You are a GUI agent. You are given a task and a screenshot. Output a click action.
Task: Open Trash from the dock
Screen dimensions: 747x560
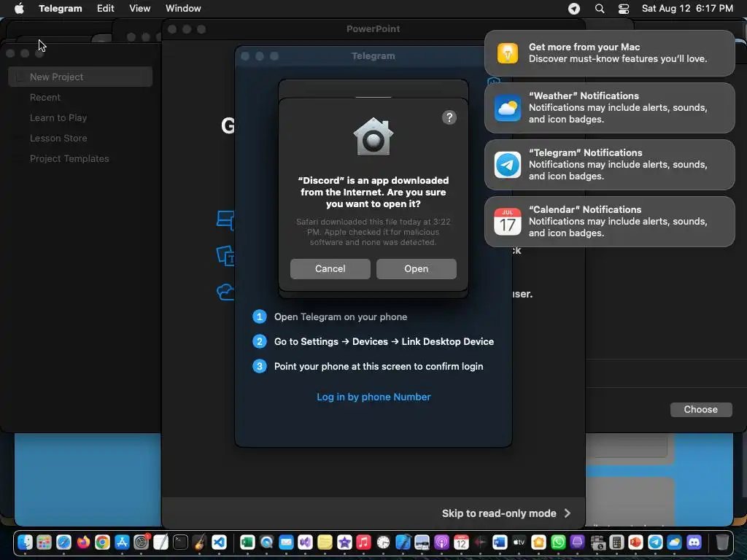(722, 542)
